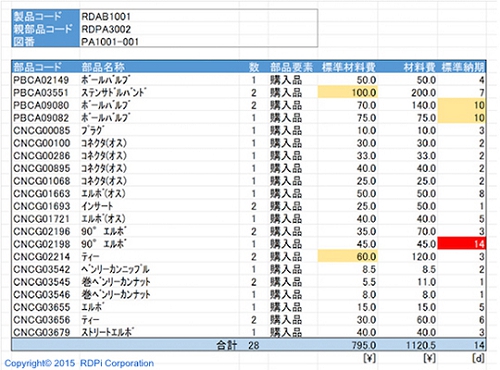Click part name ベンリーカンニップル

(115, 269)
